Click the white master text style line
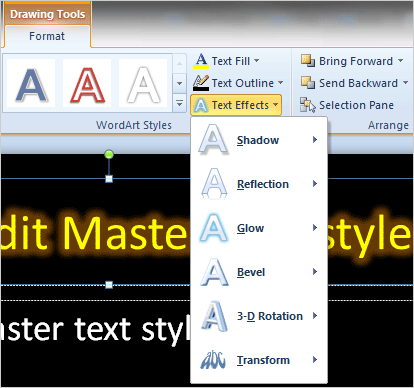This screenshot has height=388, width=414. pos(95,330)
